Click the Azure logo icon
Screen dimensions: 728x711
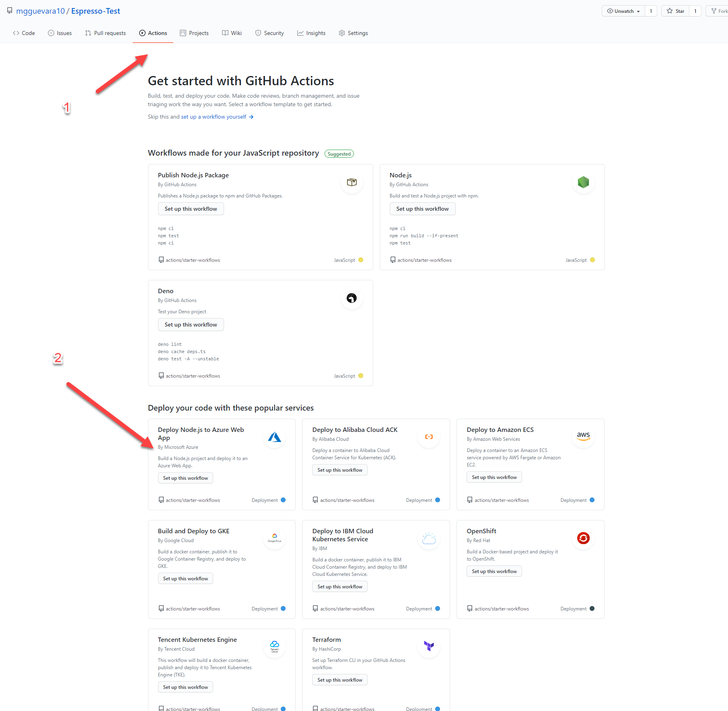click(x=275, y=437)
